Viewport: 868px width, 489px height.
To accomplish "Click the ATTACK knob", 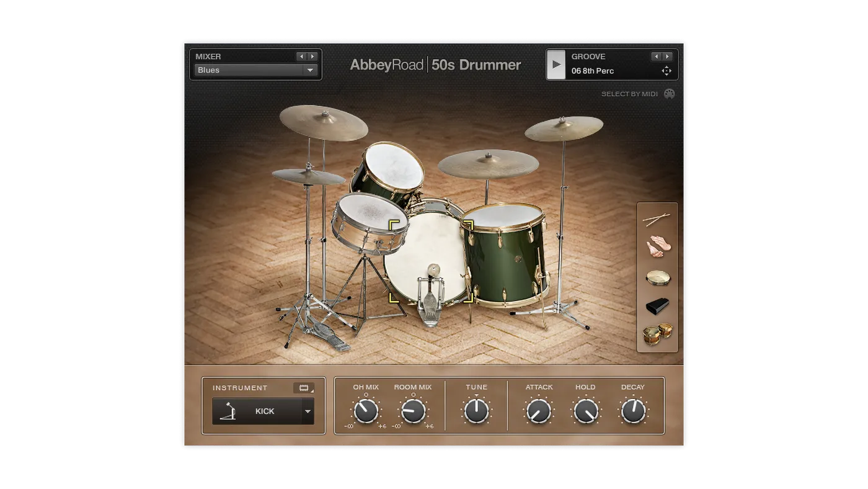I will 539,411.
